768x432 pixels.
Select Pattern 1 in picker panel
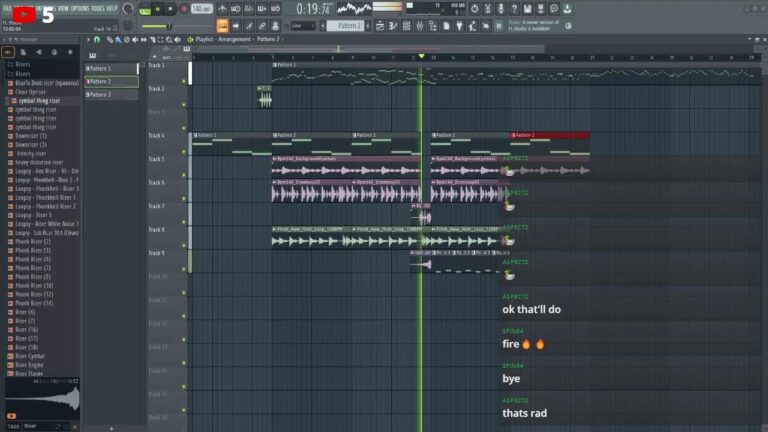pyautogui.click(x=111, y=69)
